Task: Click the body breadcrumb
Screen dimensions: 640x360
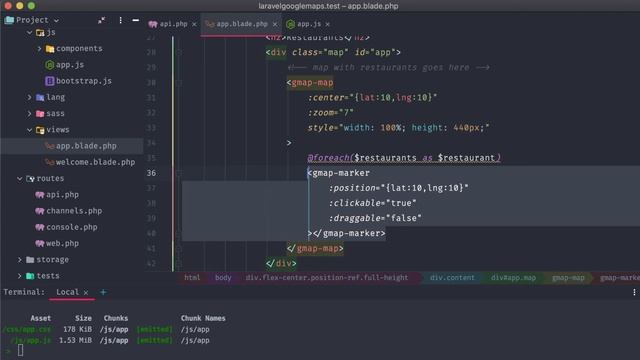Action: pyautogui.click(x=223, y=278)
